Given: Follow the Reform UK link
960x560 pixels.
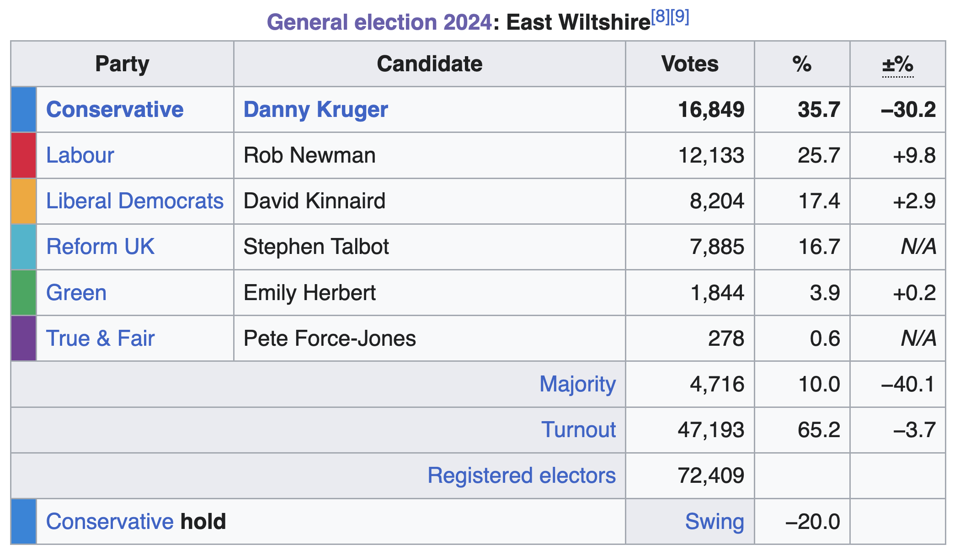Looking at the screenshot, I should (x=101, y=247).
